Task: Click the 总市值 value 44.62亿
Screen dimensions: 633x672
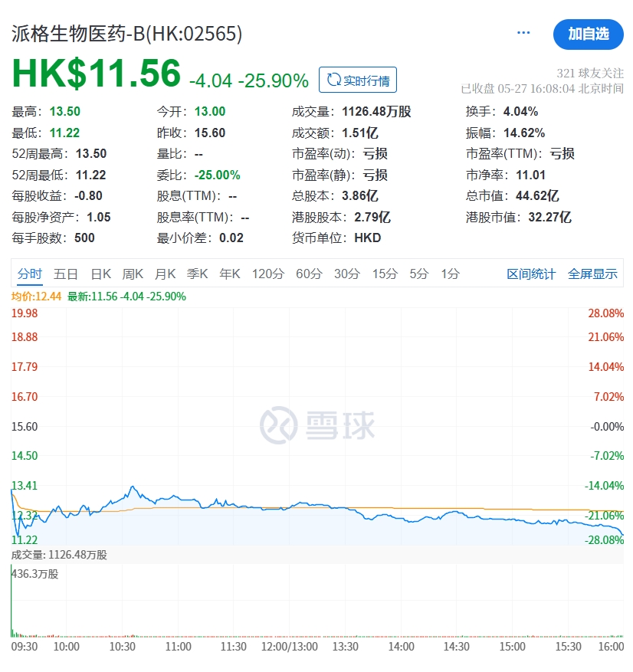Action: coord(537,196)
